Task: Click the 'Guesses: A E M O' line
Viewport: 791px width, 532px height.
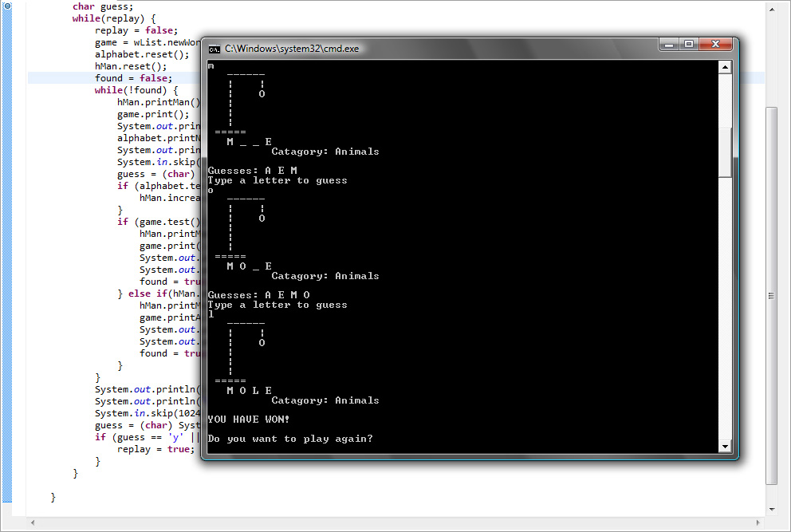Action: (x=259, y=295)
